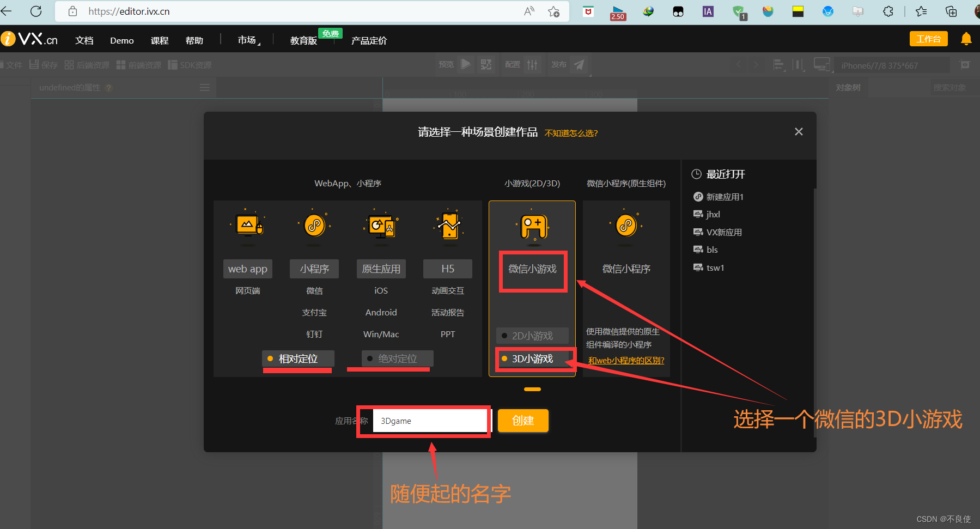The height and width of the screenshot is (529, 980).
Task: Choose the 小程序 scene button
Action: pyautogui.click(x=314, y=269)
